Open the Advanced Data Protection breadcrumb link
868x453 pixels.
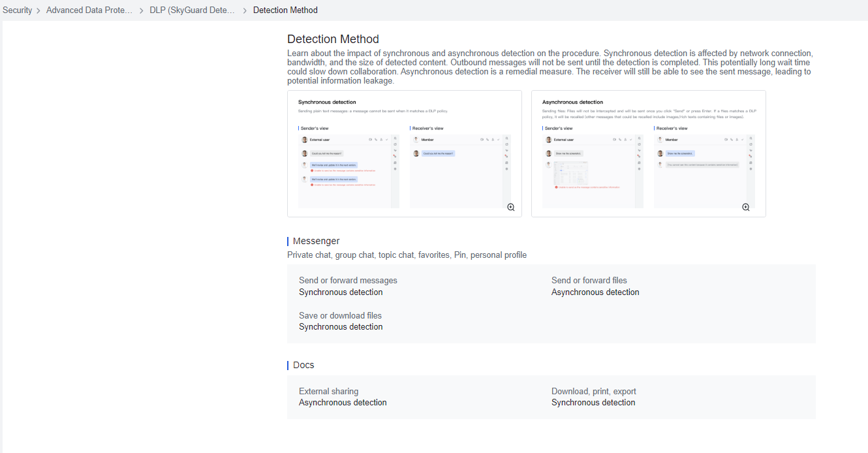point(89,10)
